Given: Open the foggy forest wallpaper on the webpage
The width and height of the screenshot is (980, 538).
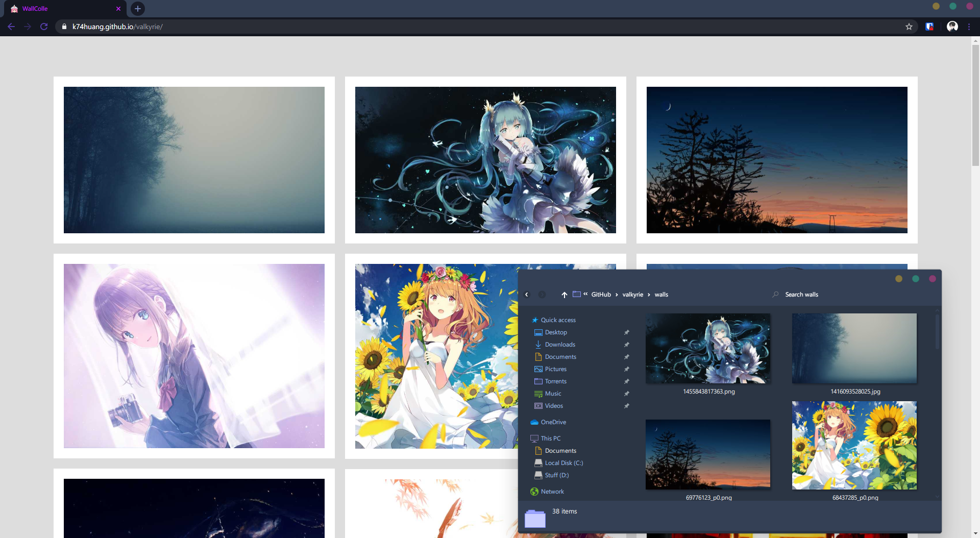Looking at the screenshot, I should [x=194, y=160].
